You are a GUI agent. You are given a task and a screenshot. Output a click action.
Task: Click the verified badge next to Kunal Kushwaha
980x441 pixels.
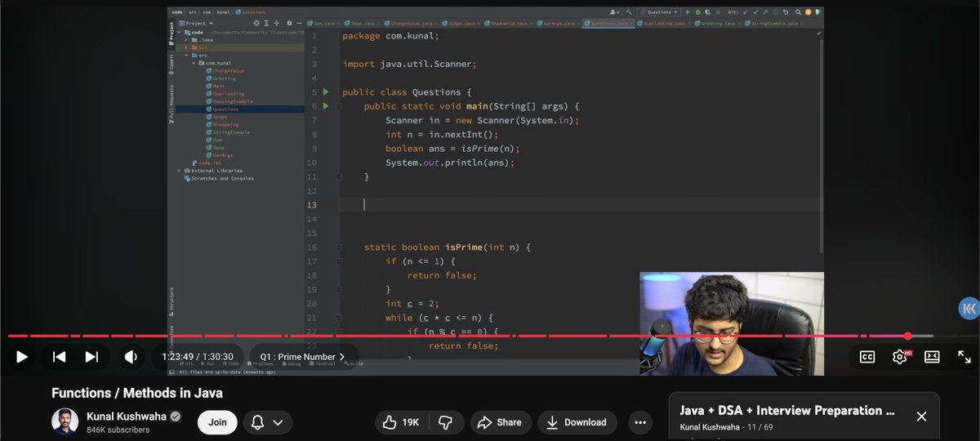point(175,416)
